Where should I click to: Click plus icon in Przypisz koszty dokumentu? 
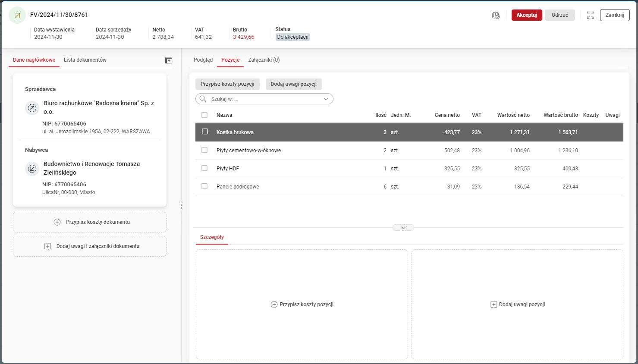pos(57,222)
